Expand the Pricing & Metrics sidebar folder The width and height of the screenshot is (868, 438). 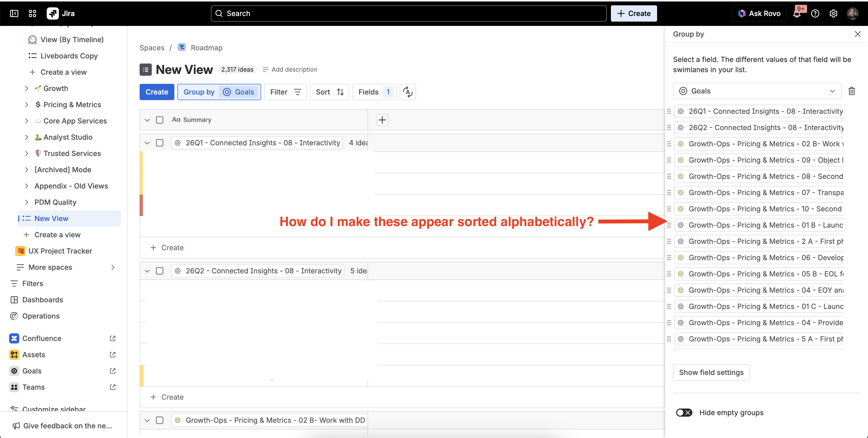pyautogui.click(x=27, y=104)
